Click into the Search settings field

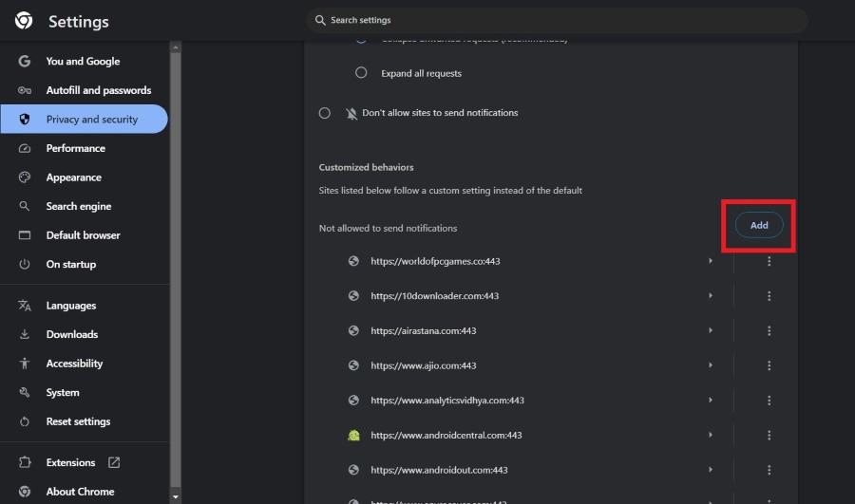coord(557,20)
